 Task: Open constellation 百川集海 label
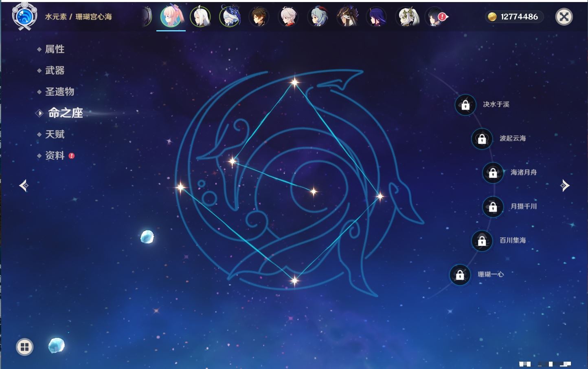coord(513,240)
